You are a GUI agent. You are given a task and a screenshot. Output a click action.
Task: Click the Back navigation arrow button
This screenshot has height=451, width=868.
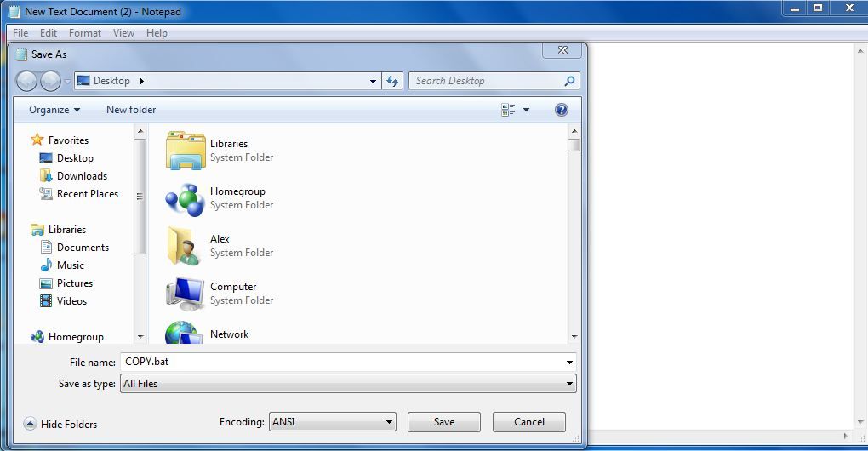(26, 82)
